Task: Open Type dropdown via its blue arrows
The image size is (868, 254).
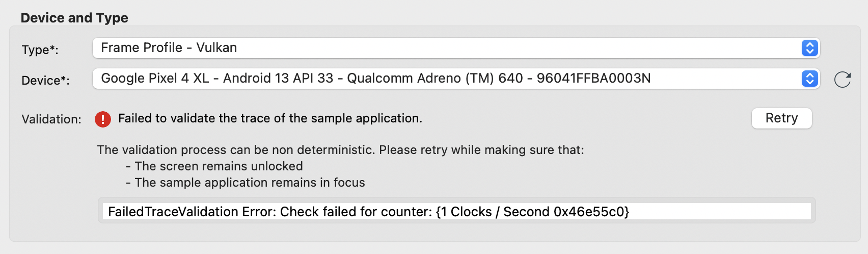Action: coord(809,48)
